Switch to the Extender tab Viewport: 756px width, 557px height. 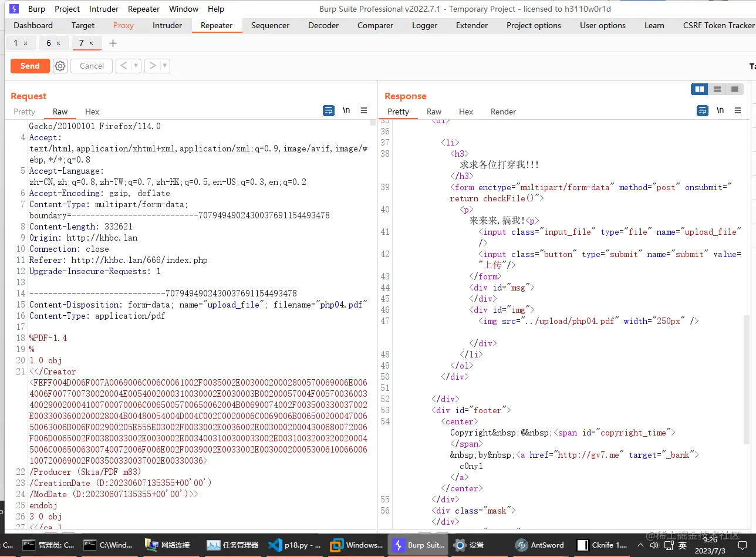point(472,25)
